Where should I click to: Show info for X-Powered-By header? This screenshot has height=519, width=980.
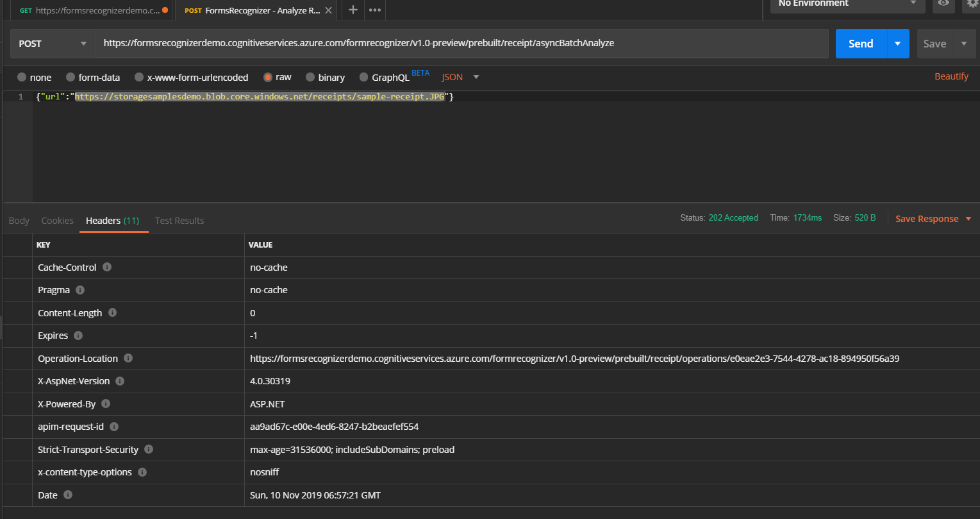click(x=106, y=404)
